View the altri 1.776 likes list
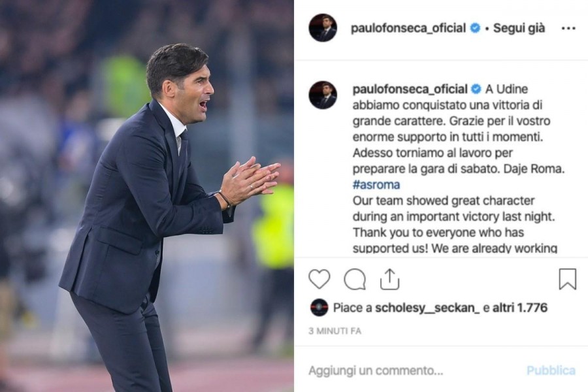588x392 pixels. tap(520, 308)
